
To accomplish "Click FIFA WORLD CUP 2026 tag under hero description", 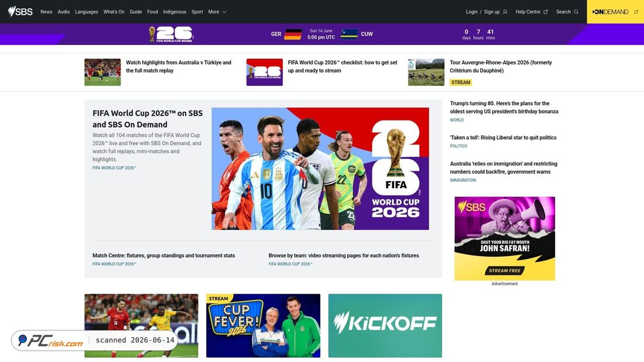I will 114,168.
